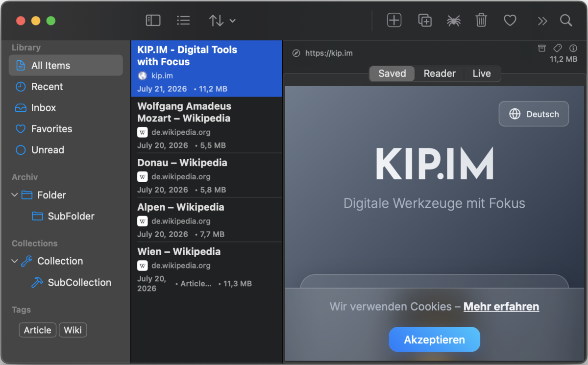Open the Donau – Wikipedia item
588x365 pixels.
pyautogui.click(x=206, y=175)
